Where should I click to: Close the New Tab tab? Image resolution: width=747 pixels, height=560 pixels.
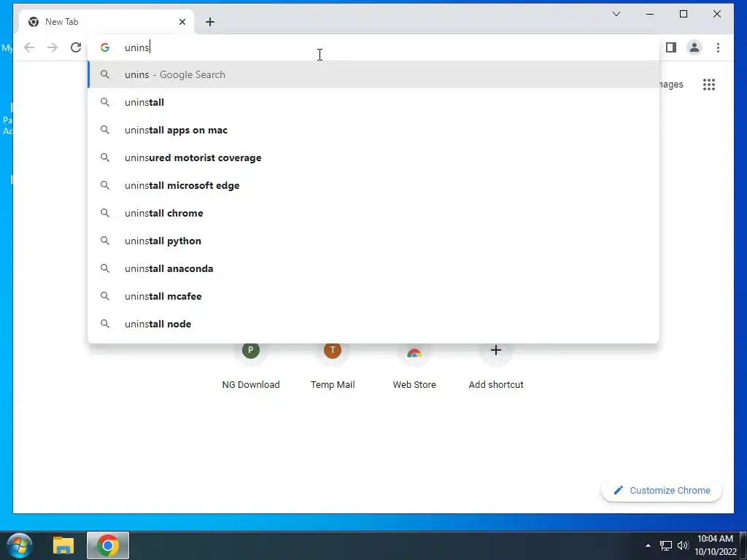(x=182, y=22)
